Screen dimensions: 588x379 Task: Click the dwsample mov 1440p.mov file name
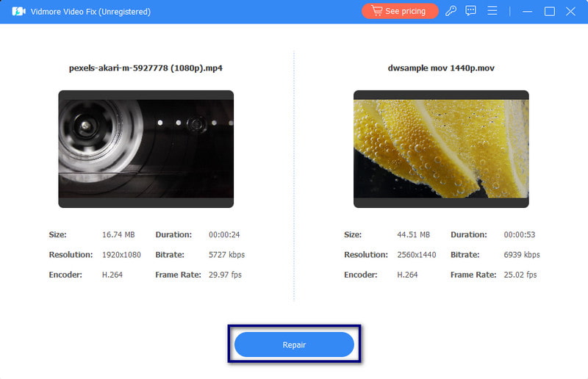coord(441,68)
